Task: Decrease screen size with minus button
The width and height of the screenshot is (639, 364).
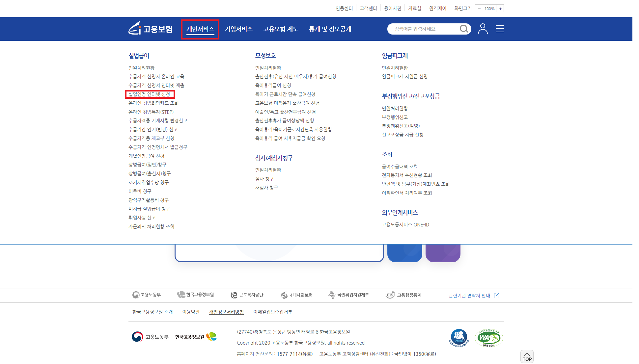Action: [479, 9]
